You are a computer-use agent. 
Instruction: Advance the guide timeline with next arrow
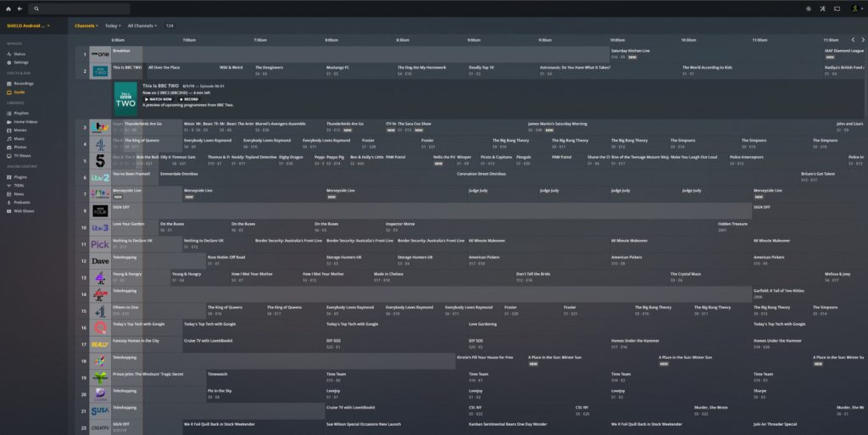click(863, 40)
